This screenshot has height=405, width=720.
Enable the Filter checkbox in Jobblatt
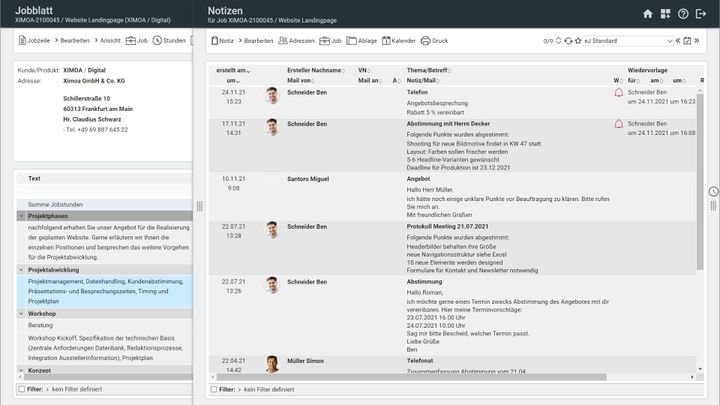click(22, 389)
